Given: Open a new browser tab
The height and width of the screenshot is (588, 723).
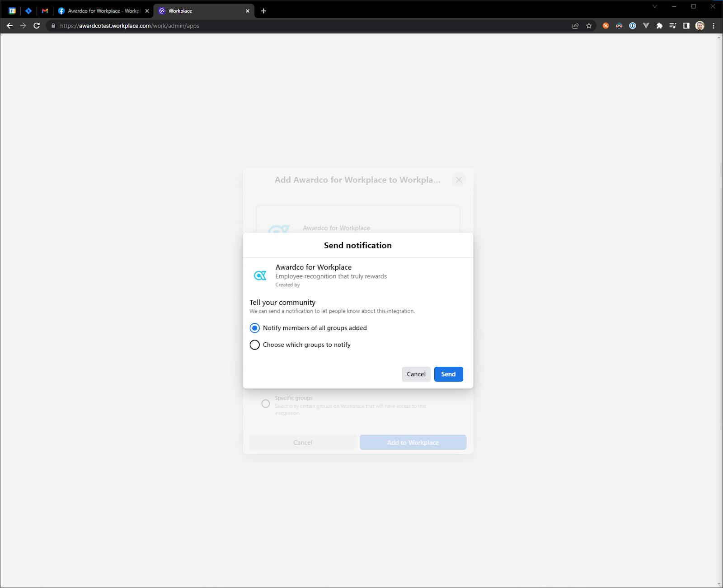Looking at the screenshot, I should [x=263, y=11].
